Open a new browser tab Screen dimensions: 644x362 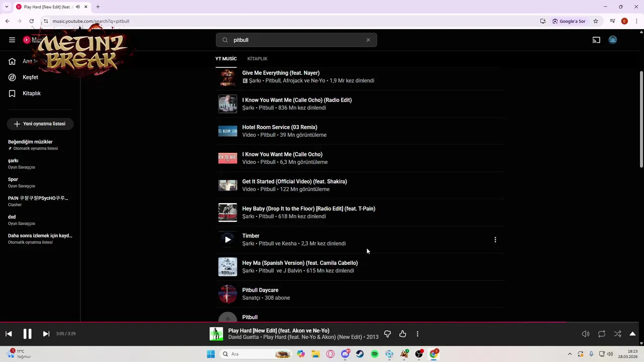[x=98, y=7]
